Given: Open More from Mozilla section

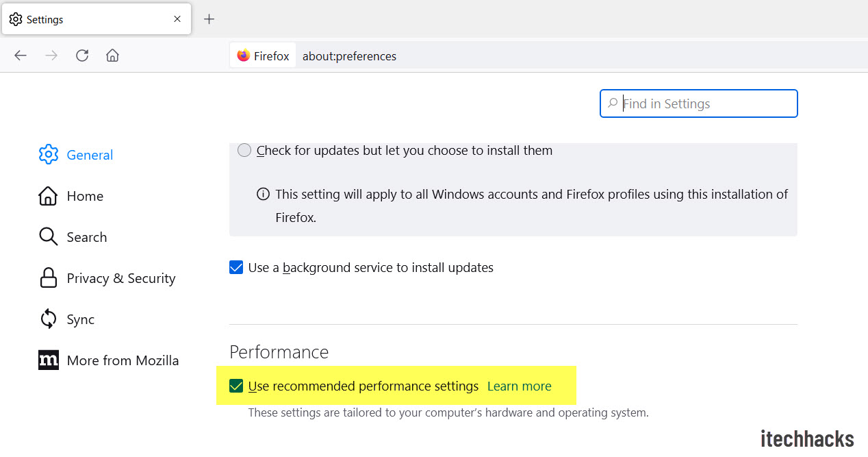Looking at the screenshot, I should [123, 360].
